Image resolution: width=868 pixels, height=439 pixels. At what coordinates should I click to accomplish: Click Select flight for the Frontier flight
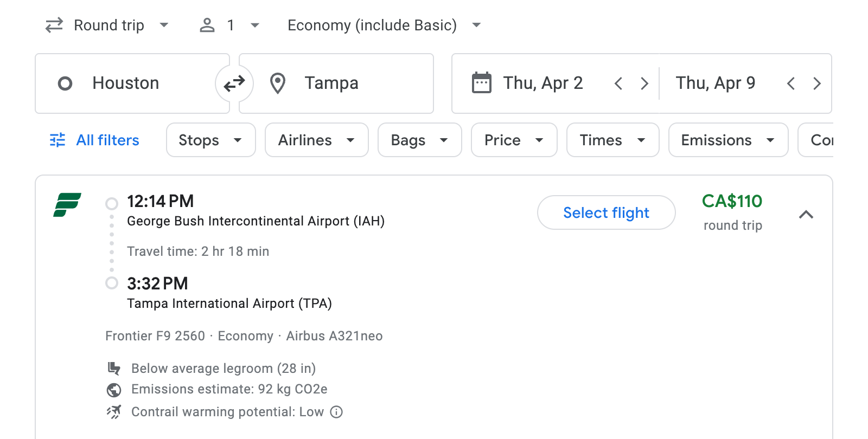(x=606, y=212)
